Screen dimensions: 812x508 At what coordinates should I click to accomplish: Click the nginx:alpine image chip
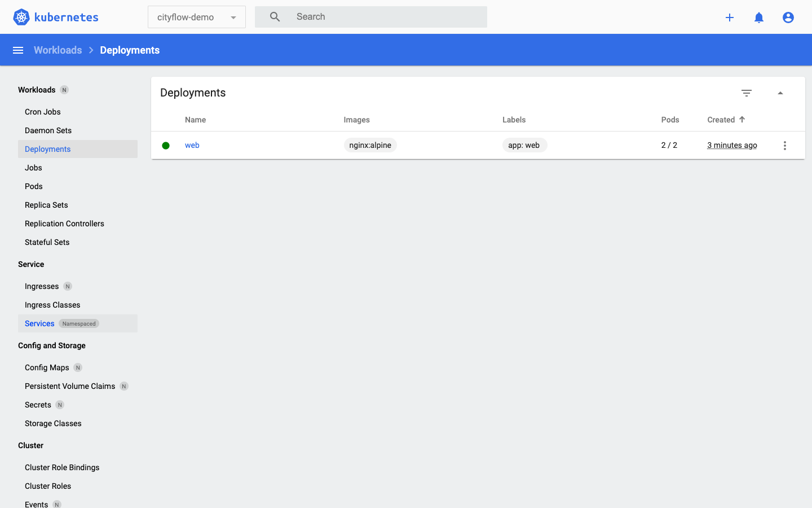(x=370, y=145)
